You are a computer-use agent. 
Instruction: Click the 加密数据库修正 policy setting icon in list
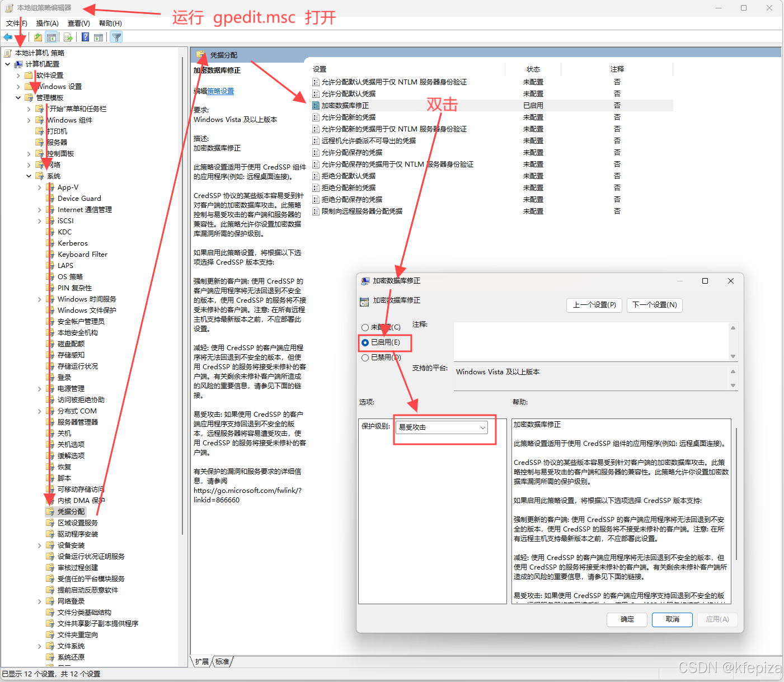[x=316, y=106]
